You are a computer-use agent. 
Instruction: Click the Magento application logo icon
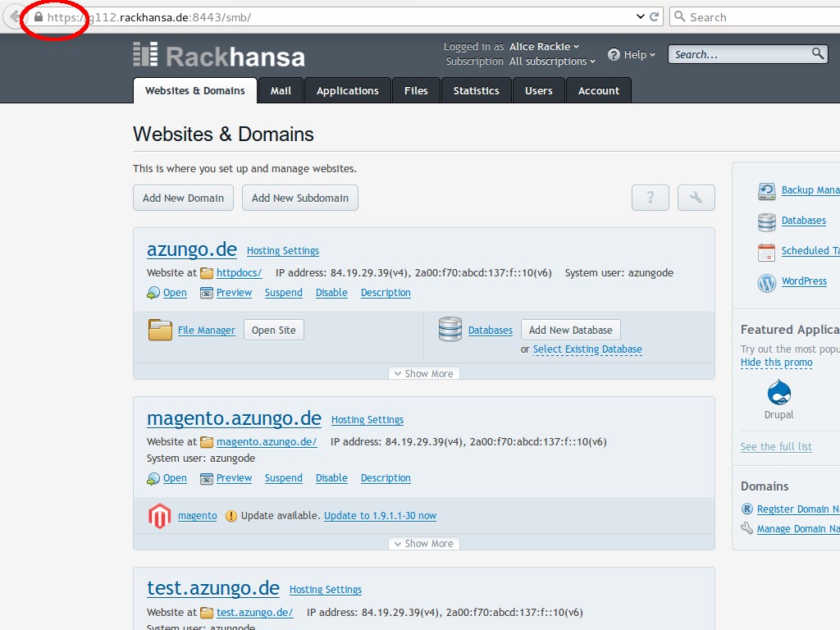point(159,516)
